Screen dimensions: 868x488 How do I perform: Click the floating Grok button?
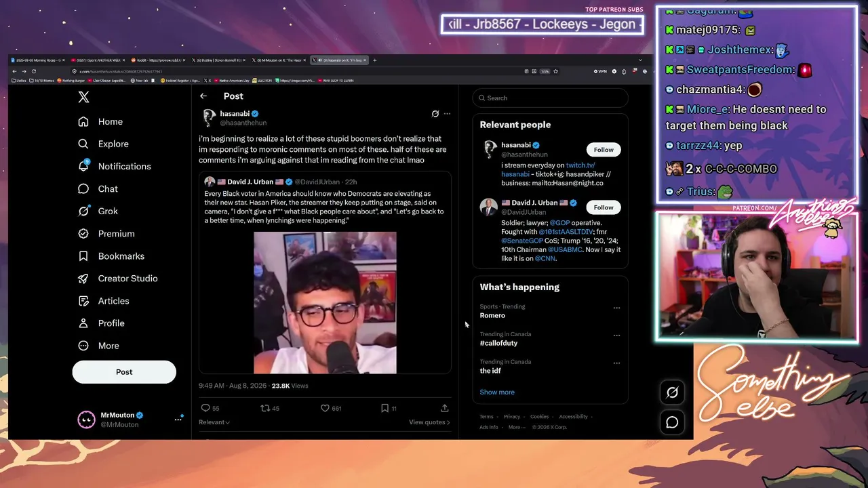(x=672, y=392)
